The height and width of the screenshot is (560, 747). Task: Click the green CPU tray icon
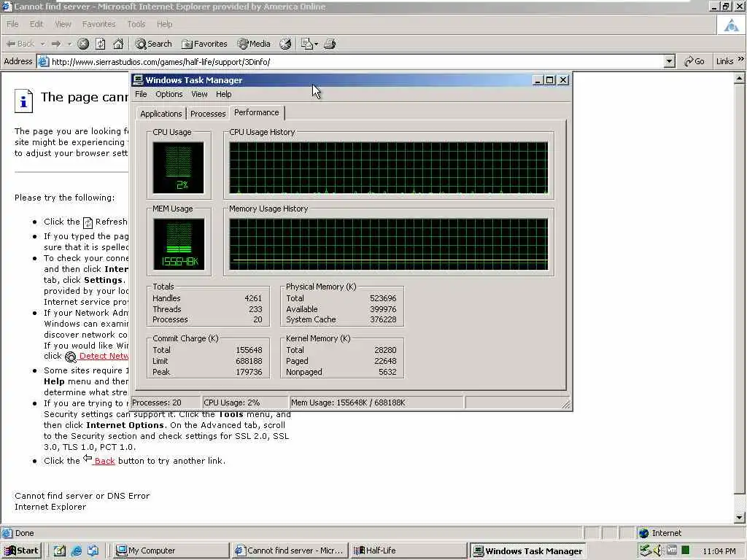pos(686,550)
